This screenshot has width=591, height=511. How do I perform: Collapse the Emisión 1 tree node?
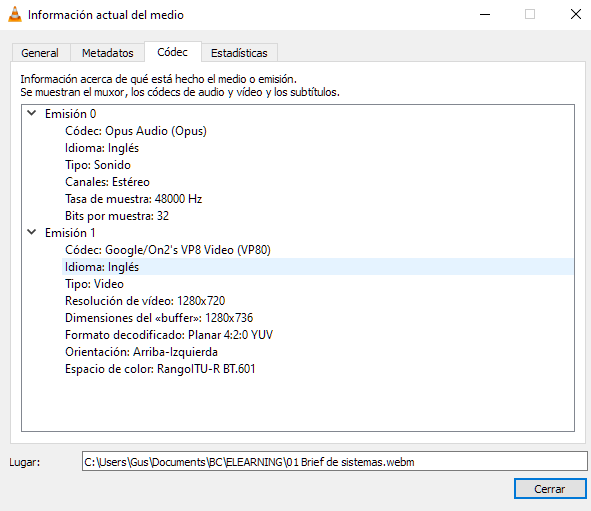coord(32,232)
